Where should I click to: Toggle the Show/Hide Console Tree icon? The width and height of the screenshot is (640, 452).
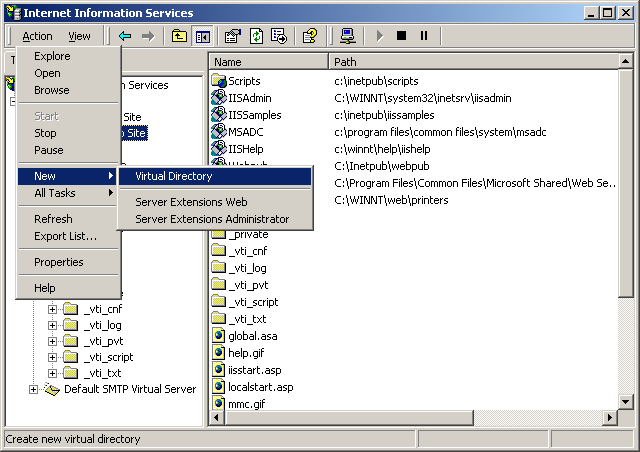coord(203,36)
